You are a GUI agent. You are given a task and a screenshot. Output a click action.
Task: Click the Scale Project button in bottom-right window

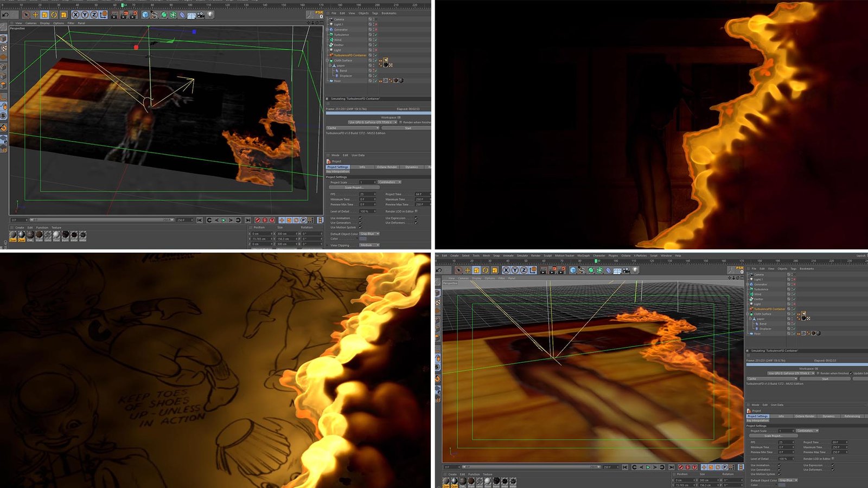(x=773, y=436)
